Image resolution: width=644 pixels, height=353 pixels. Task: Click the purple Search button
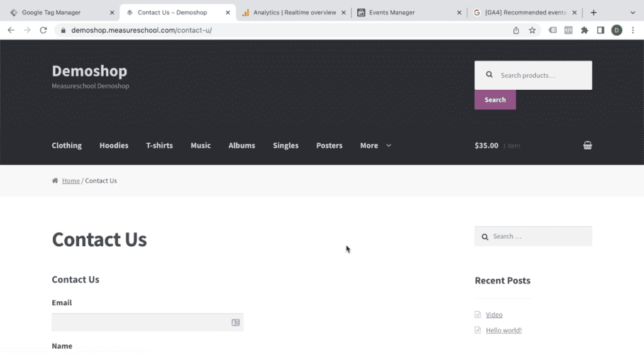[x=495, y=100]
